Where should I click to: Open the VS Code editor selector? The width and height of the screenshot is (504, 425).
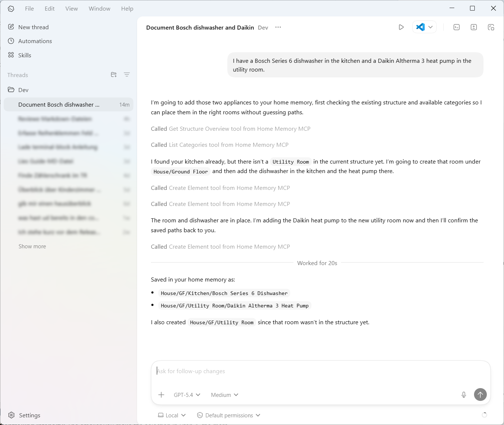coord(424,27)
